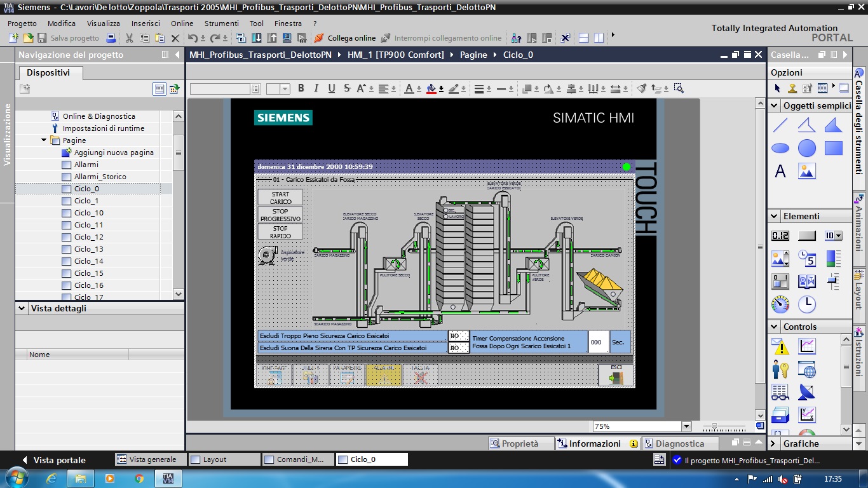Collapse the Vista dettagli panel
The image size is (868, 488).
pyautogui.click(x=22, y=308)
